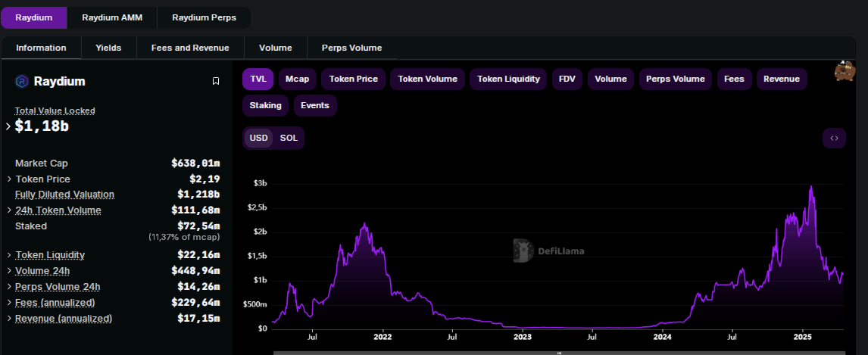Enable Token Liquidity on chart
The width and height of the screenshot is (868, 355).
(508, 79)
